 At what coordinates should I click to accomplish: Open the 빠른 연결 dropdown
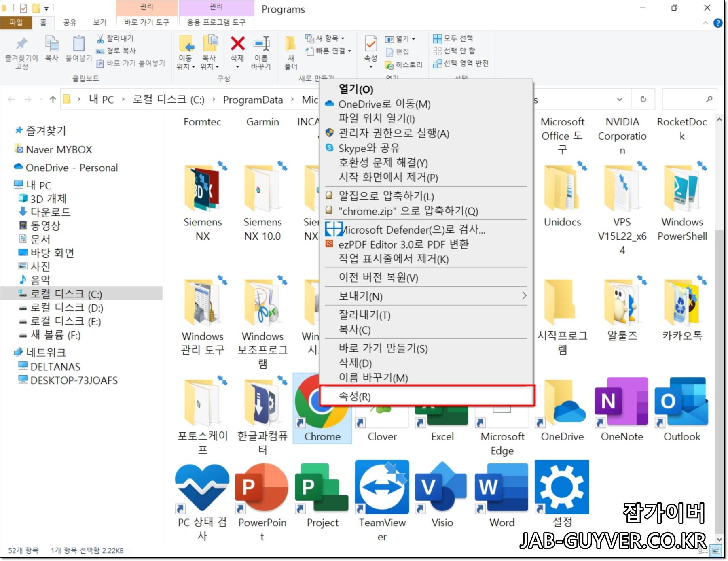coord(328,51)
